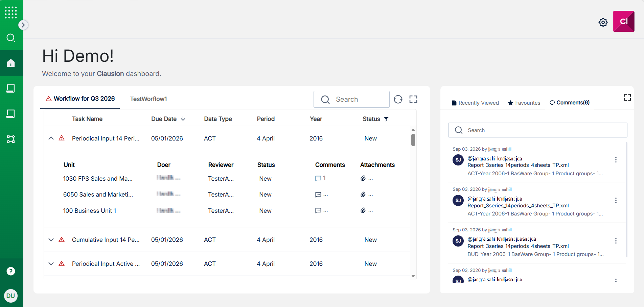Viewport: 644px width, 307px height.
Task: Open the Favourites tab
Action: 524,103
